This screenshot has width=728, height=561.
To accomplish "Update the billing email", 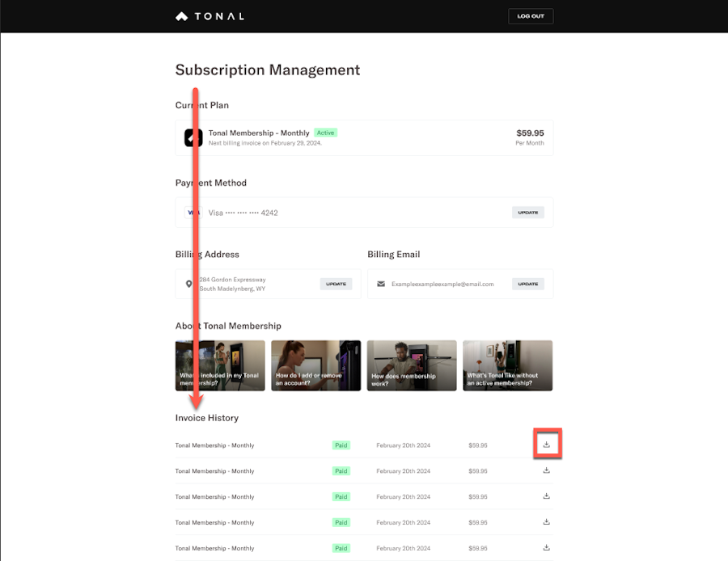I will click(528, 284).
